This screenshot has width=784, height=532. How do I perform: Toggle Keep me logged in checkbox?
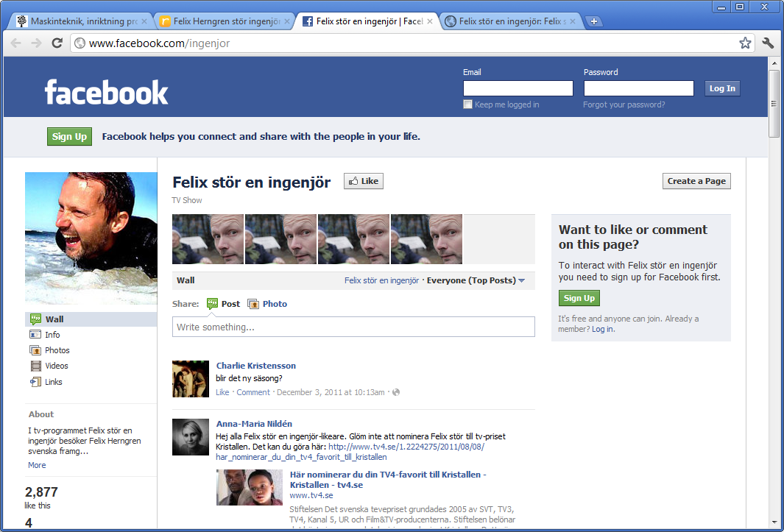pyautogui.click(x=468, y=104)
